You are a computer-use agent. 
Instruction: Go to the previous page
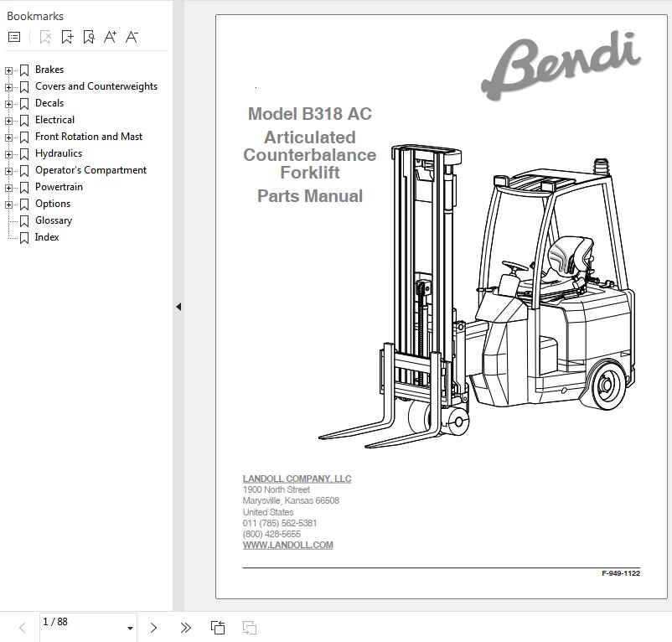[23, 629]
